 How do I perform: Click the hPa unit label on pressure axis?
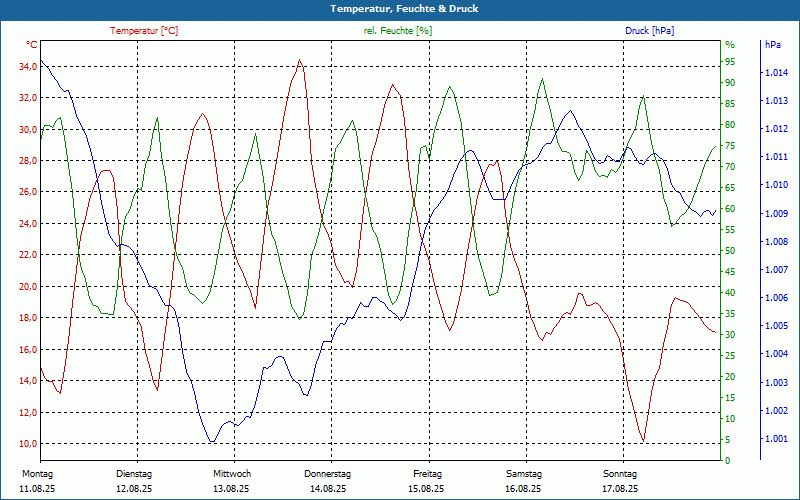coord(773,45)
